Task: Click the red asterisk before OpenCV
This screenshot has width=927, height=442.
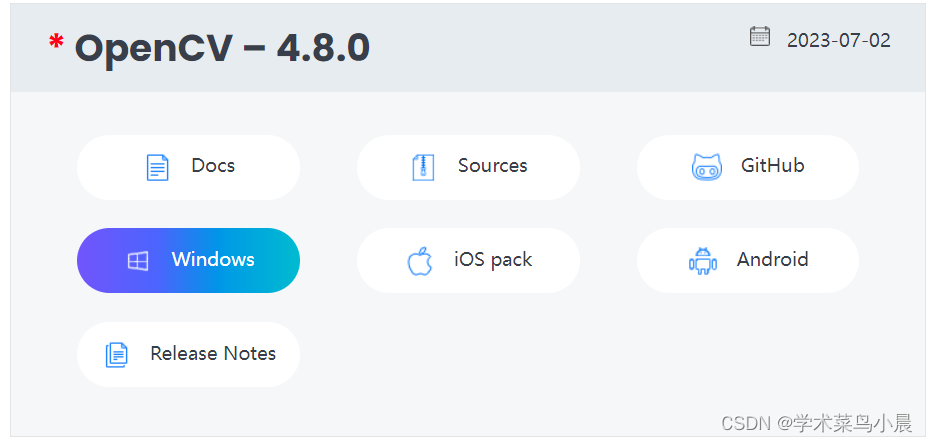Action: [x=56, y=43]
